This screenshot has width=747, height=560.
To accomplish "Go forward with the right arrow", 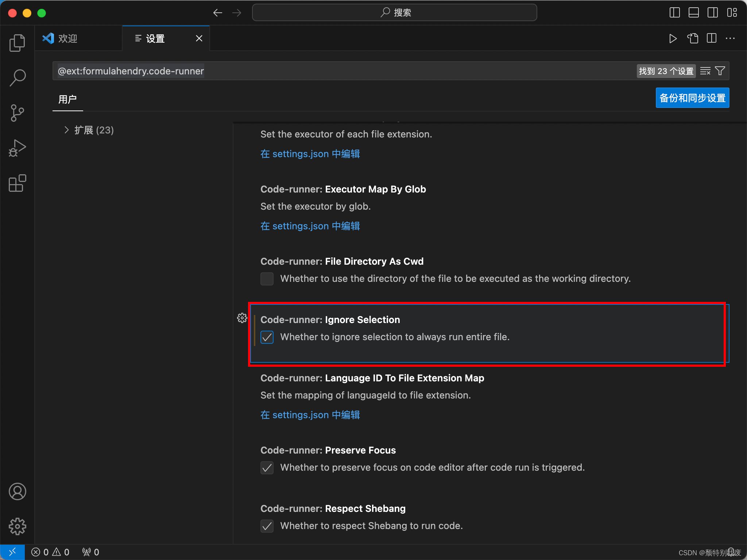I will click(237, 13).
